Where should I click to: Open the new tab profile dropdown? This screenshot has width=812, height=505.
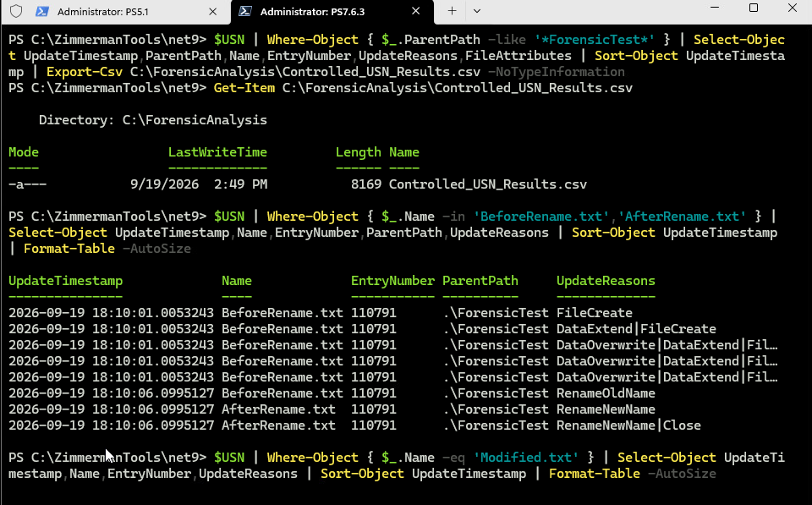pyautogui.click(x=477, y=11)
